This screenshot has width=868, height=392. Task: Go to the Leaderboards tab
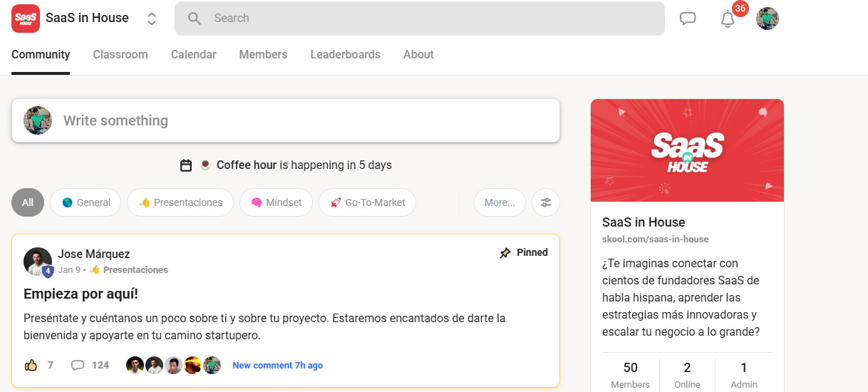345,55
